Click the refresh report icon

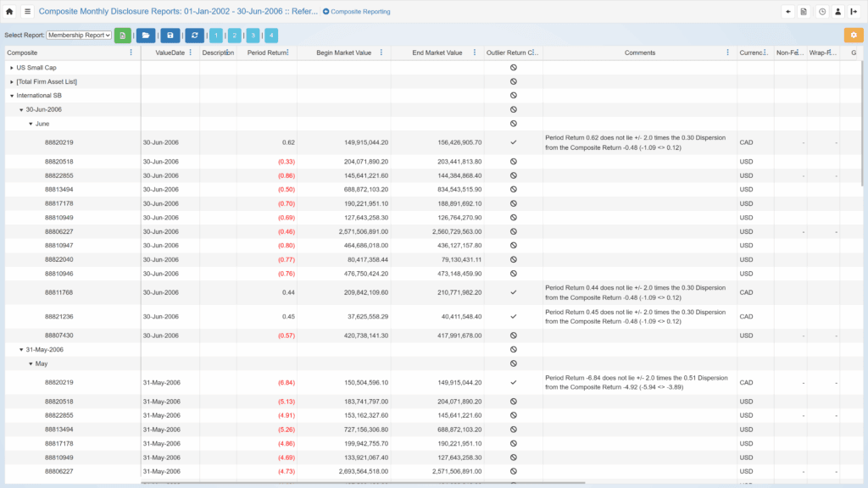195,36
